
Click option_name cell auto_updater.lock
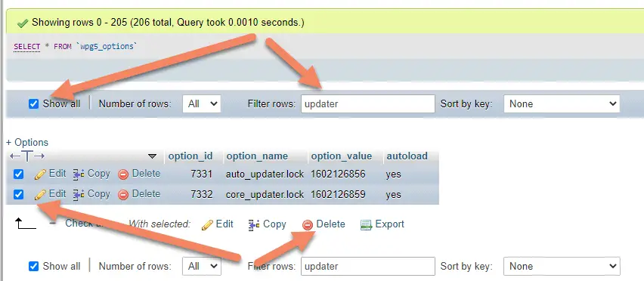[x=265, y=174]
